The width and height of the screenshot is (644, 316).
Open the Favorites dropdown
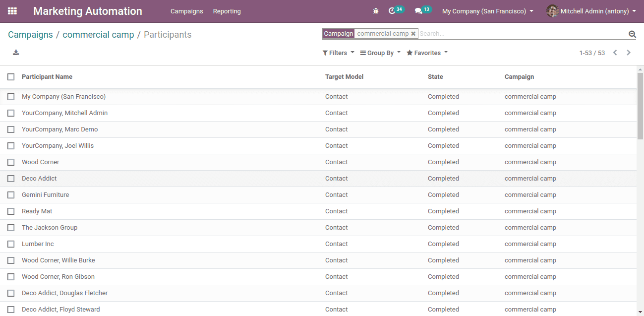[x=427, y=53]
